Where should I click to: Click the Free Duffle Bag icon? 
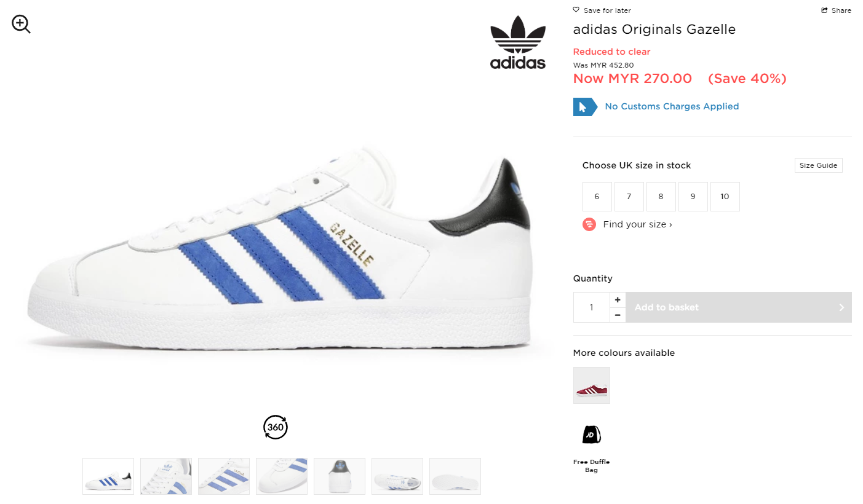[591, 435]
